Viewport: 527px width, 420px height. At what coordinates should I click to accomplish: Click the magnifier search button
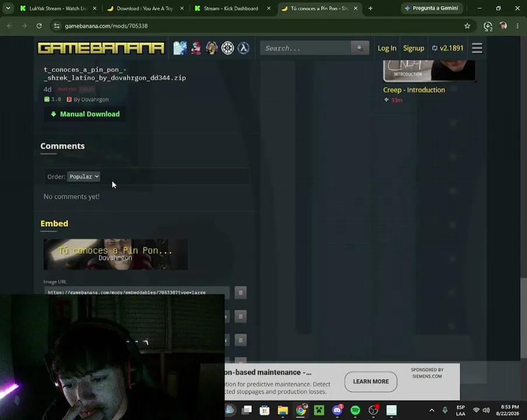click(x=360, y=48)
